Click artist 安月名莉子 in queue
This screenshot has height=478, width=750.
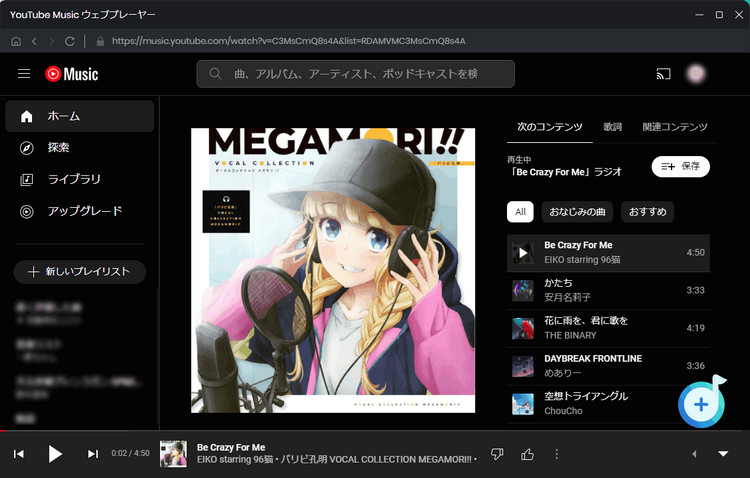click(x=567, y=298)
